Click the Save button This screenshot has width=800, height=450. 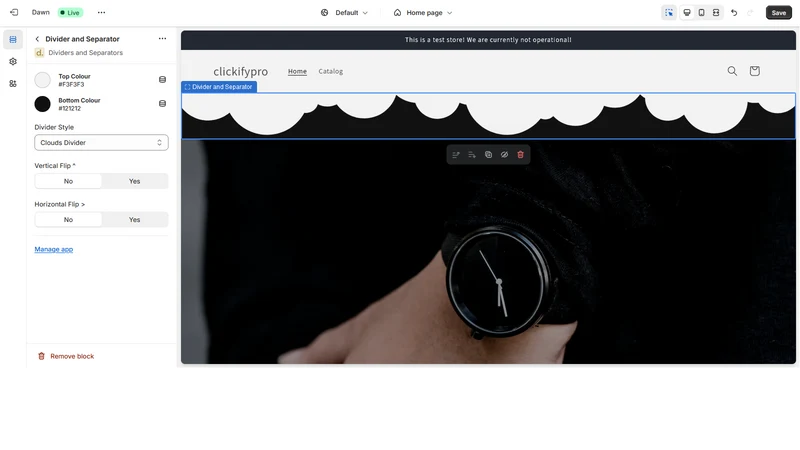779,13
